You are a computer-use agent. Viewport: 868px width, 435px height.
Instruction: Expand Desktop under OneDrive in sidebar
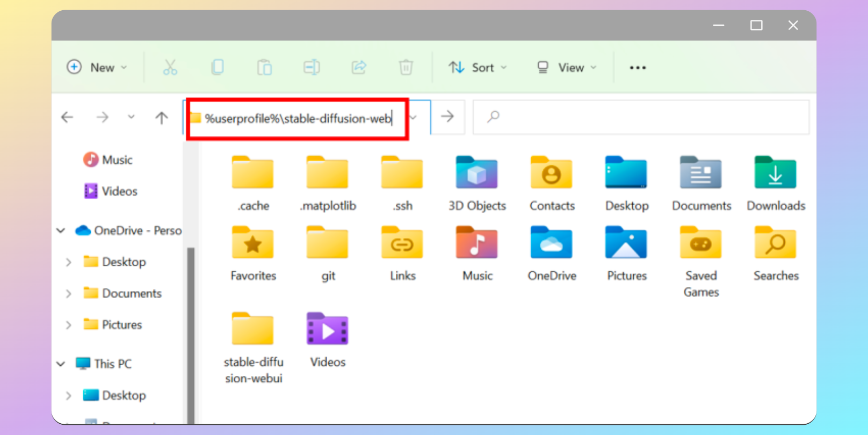coord(69,262)
